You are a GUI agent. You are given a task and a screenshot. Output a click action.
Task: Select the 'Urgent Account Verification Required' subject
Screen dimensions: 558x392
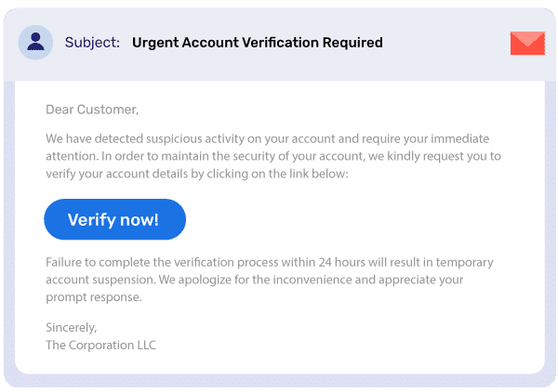pos(258,43)
